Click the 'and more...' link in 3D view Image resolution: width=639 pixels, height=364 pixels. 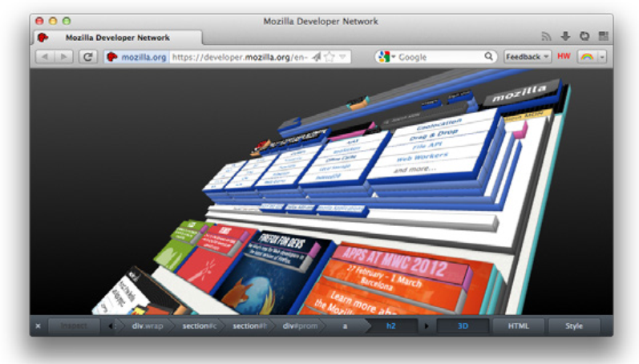pos(415,169)
